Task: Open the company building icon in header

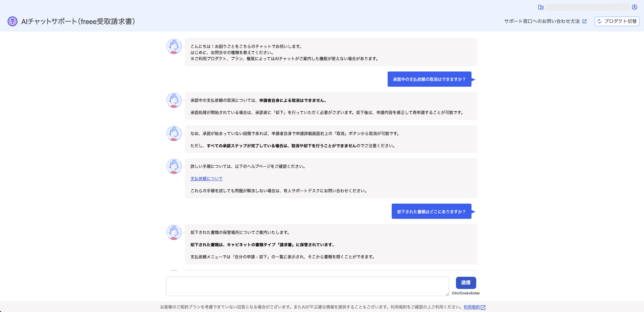Action: pos(541,7)
